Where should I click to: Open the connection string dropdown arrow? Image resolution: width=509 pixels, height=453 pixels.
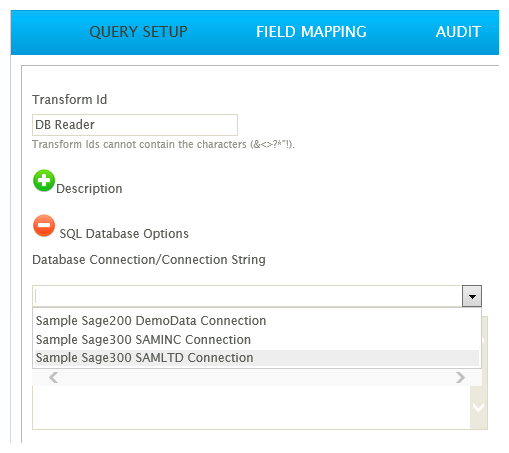coord(472,296)
